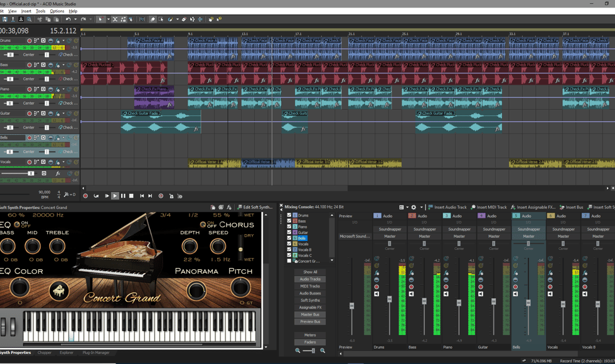Uncheck the Bells channel checkbox
This screenshot has height=364, width=615.
(289, 238)
